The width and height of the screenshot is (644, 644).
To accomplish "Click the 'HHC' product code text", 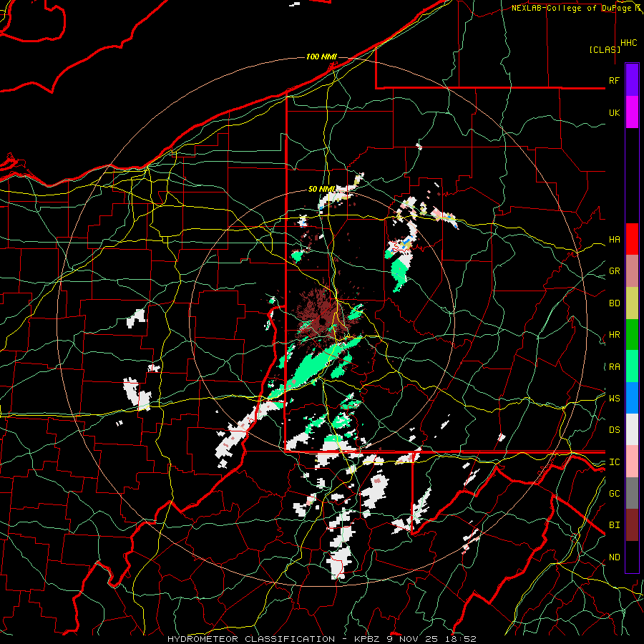I will [628, 43].
